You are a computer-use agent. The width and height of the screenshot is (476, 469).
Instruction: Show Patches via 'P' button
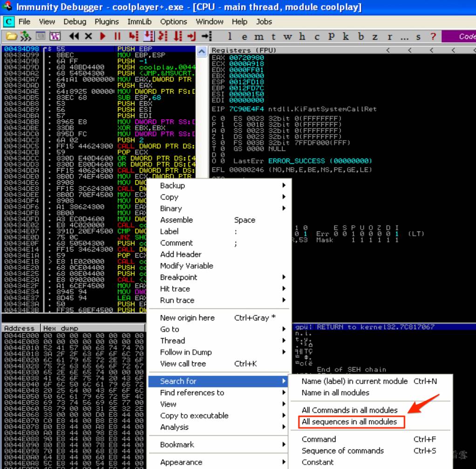[x=331, y=36]
